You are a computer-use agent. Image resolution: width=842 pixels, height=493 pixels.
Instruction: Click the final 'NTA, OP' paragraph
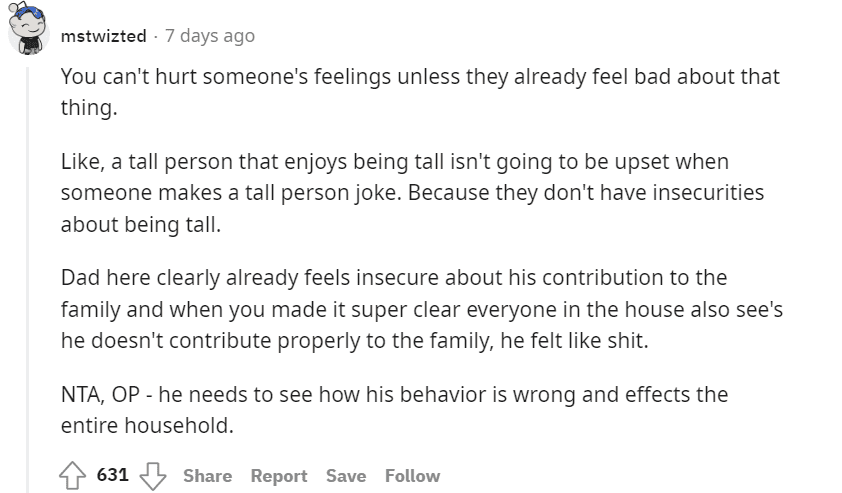tap(394, 410)
